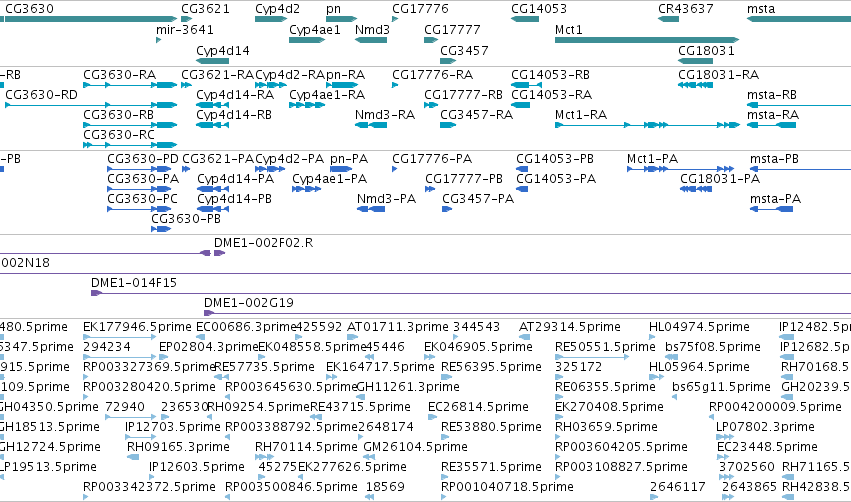The image size is (851, 502).
Task: Select the msta-PA protein label
Action: pyautogui.click(x=775, y=199)
